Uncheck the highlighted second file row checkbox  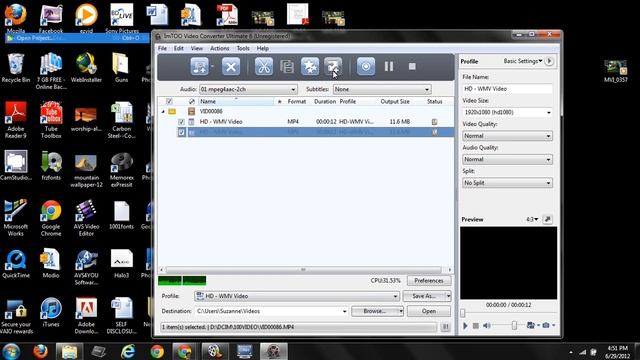coord(182,132)
